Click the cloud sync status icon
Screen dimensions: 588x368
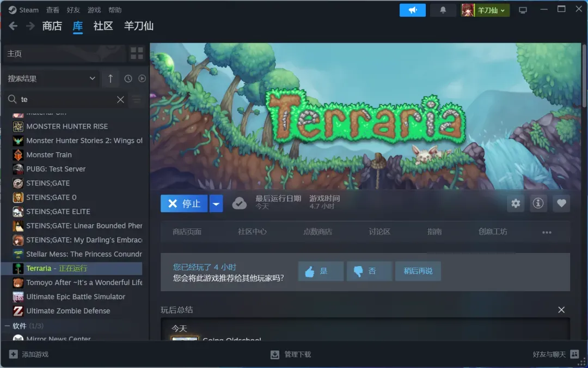(239, 203)
